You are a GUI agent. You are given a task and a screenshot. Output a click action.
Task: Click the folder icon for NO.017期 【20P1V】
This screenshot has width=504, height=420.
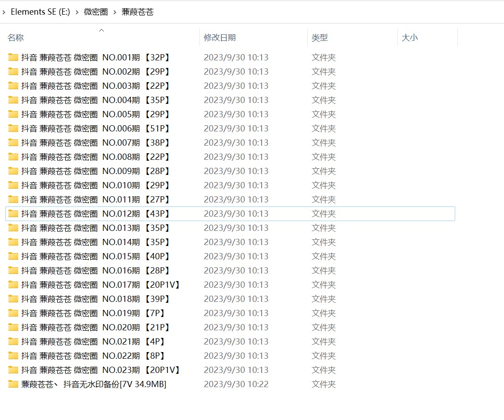point(13,285)
